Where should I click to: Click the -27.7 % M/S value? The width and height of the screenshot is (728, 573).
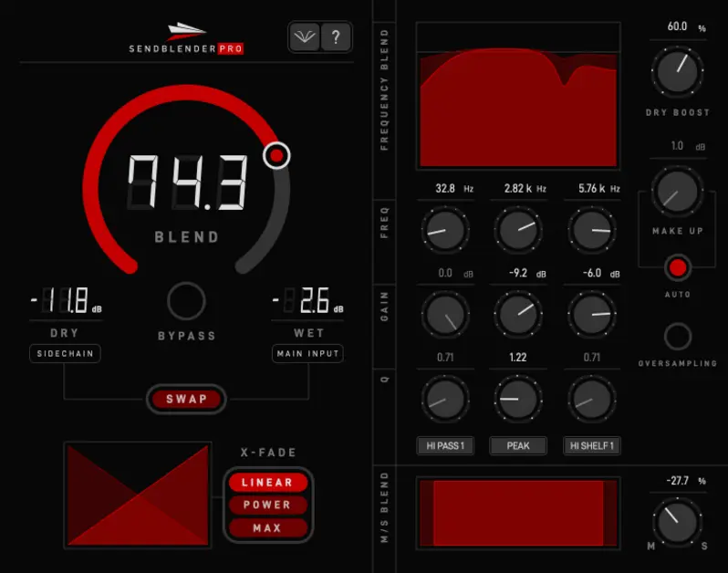click(x=686, y=481)
